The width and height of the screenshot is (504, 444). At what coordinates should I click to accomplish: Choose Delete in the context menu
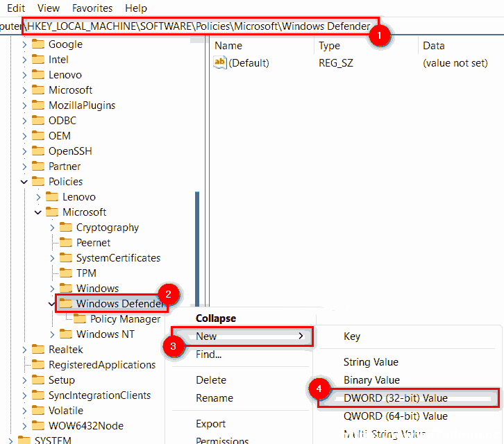click(211, 380)
